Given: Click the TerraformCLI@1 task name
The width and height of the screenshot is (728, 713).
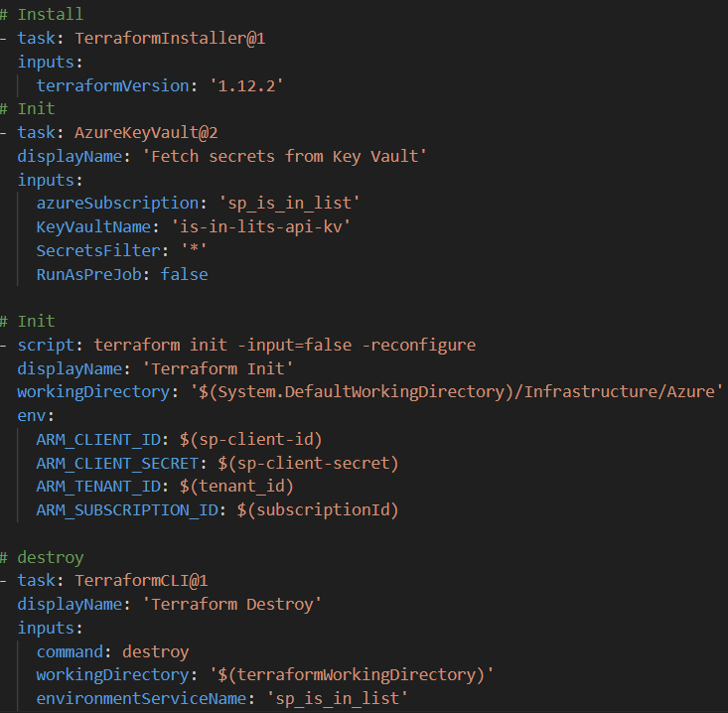Looking at the screenshot, I should coord(141,581).
